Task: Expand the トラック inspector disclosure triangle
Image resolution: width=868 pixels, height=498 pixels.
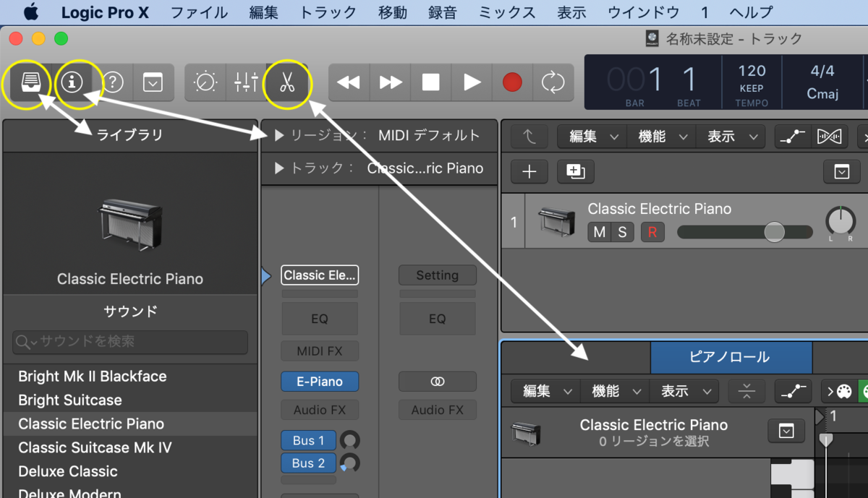Action: pyautogui.click(x=279, y=168)
